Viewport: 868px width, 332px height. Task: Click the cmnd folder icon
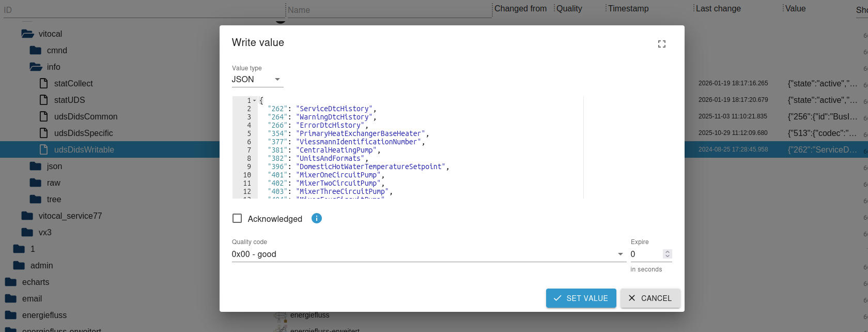pyautogui.click(x=36, y=50)
